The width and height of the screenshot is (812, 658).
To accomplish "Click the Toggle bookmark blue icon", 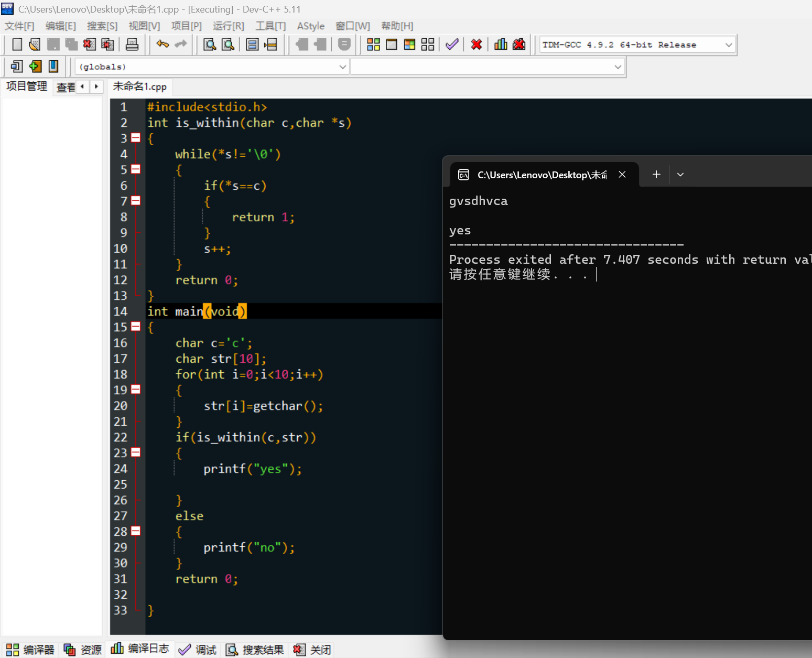I will [53, 66].
